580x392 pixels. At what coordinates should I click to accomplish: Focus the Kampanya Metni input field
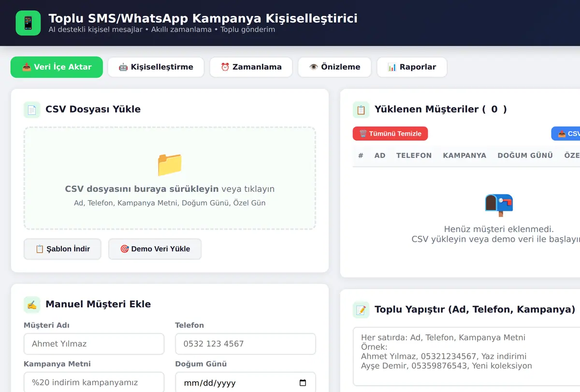pyautogui.click(x=94, y=382)
